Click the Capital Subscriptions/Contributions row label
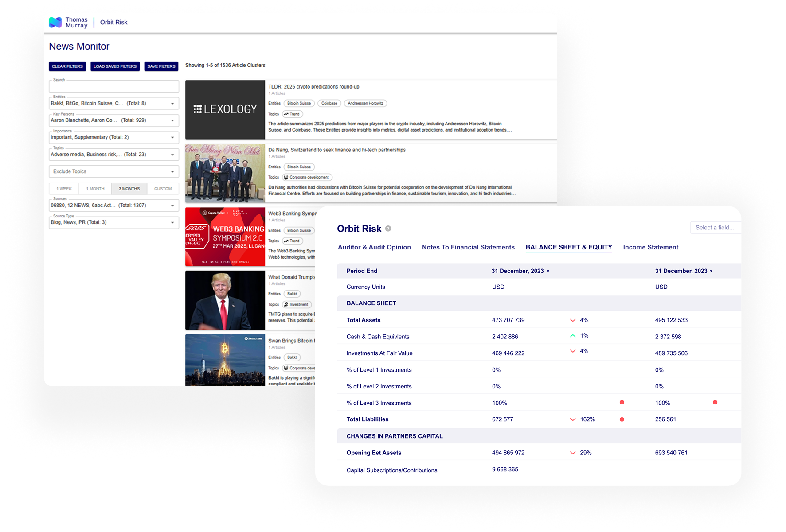Viewport: 786px width, 532px height. click(x=392, y=470)
